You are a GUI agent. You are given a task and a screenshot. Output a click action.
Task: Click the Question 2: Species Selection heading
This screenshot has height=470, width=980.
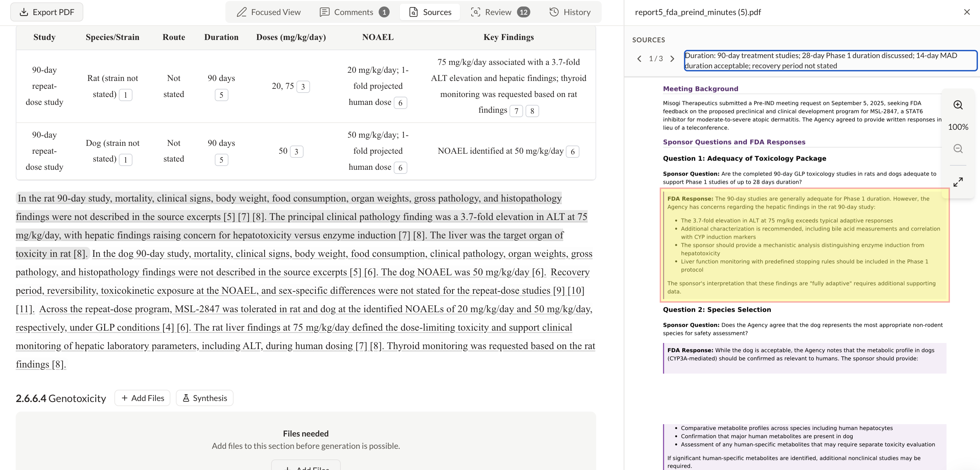tap(717, 310)
